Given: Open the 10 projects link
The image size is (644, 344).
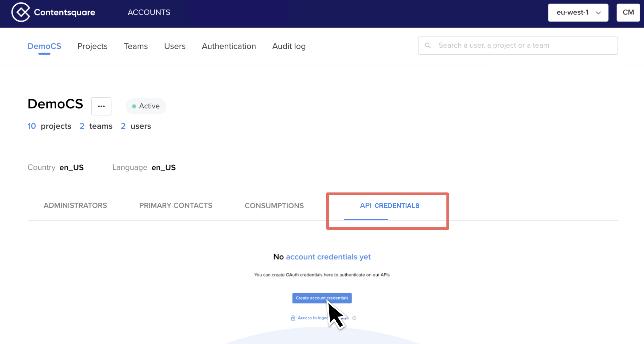Looking at the screenshot, I should pos(49,126).
